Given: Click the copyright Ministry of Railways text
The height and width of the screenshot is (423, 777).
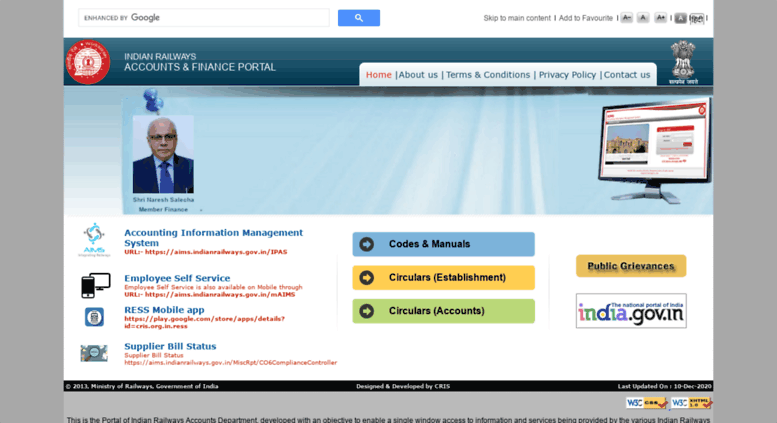Looking at the screenshot, I should (x=142, y=386).
